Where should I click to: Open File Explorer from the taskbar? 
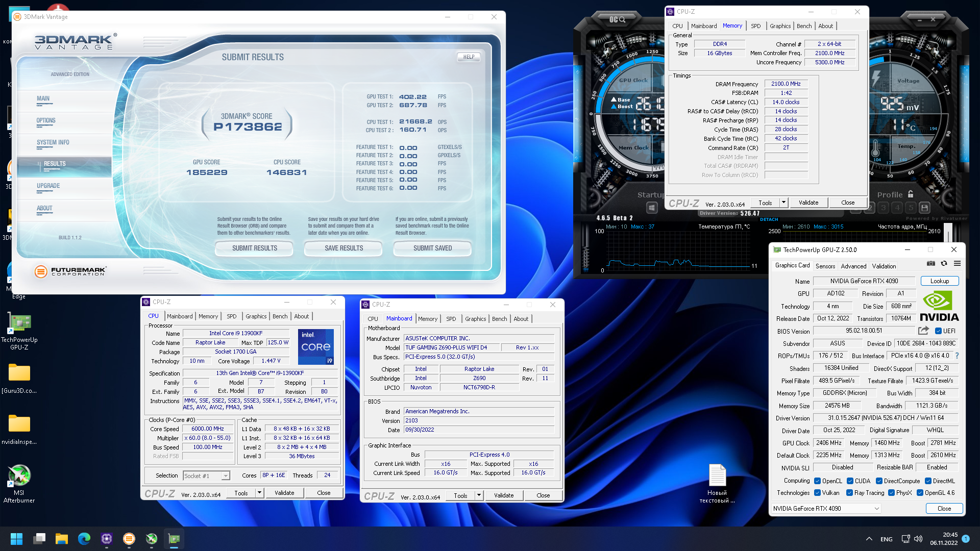point(62,539)
